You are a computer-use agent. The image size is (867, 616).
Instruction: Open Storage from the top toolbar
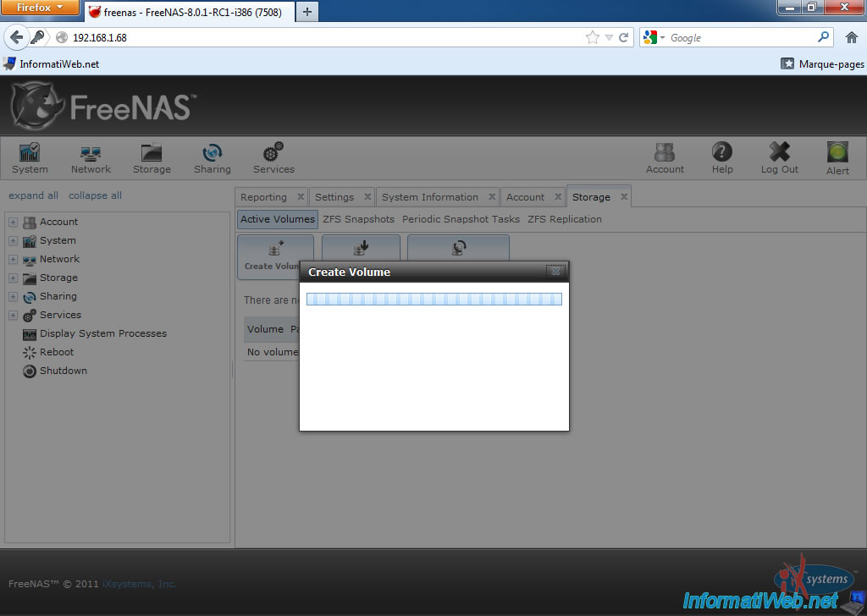point(152,157)
